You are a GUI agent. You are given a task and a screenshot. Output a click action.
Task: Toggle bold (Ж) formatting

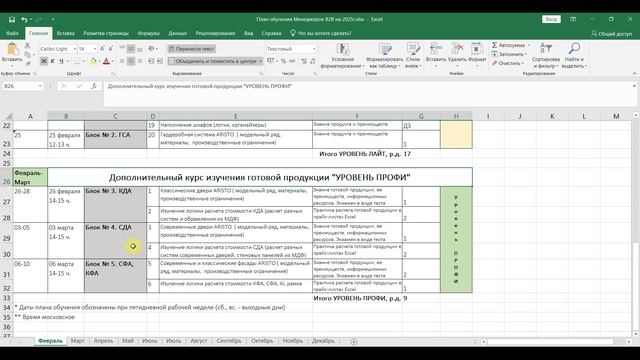point(44,61)
